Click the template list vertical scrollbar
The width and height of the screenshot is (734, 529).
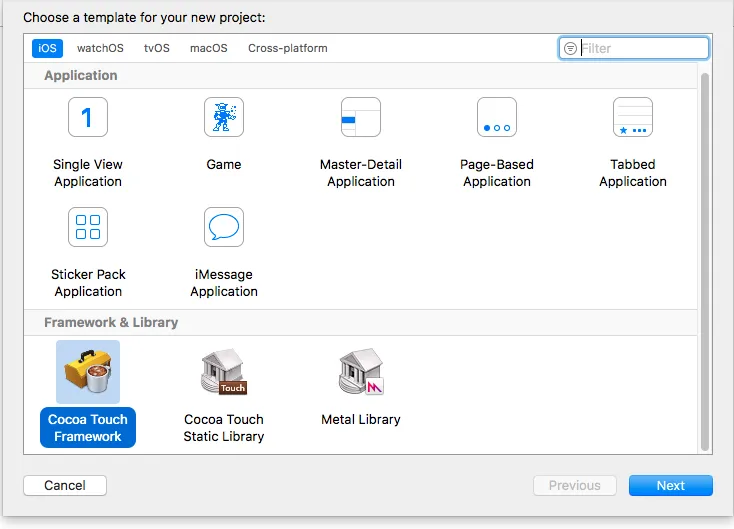tap(705, 260)
